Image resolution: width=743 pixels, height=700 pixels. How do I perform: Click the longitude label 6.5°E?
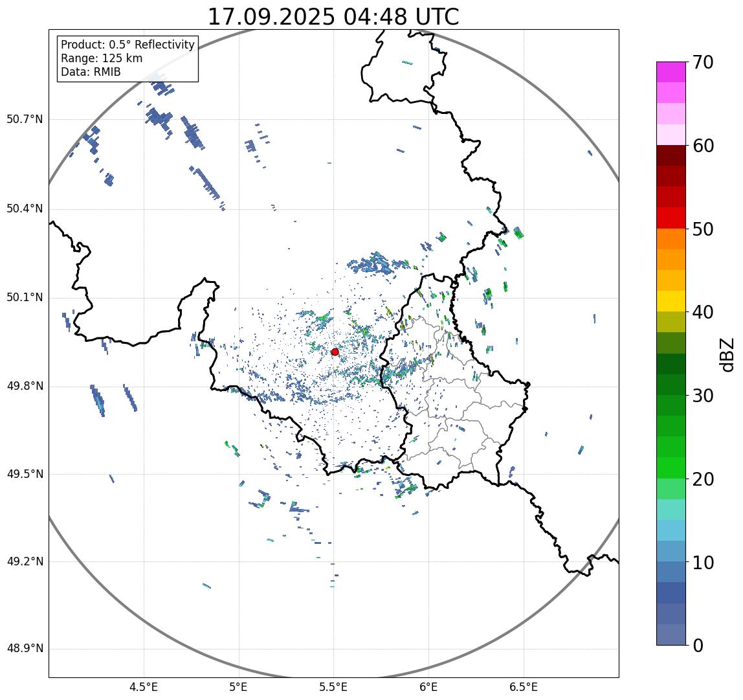tap(524, 686)
